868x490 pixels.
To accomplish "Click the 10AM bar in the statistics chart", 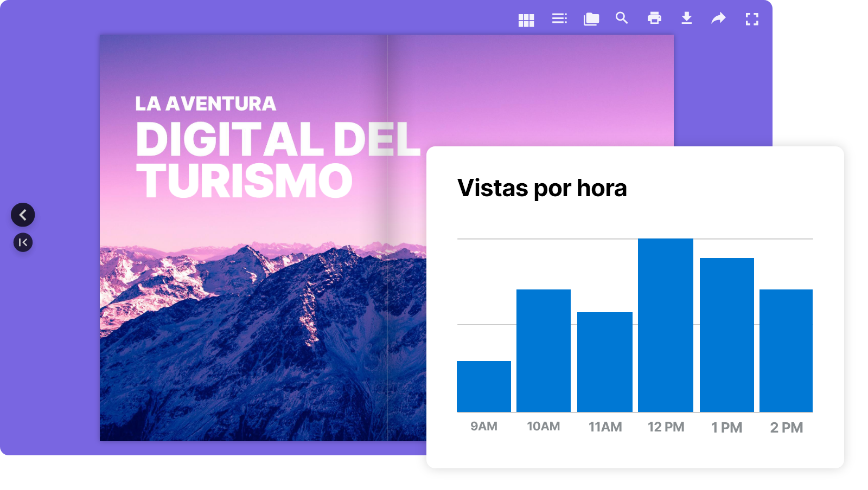I will point(544,351).
